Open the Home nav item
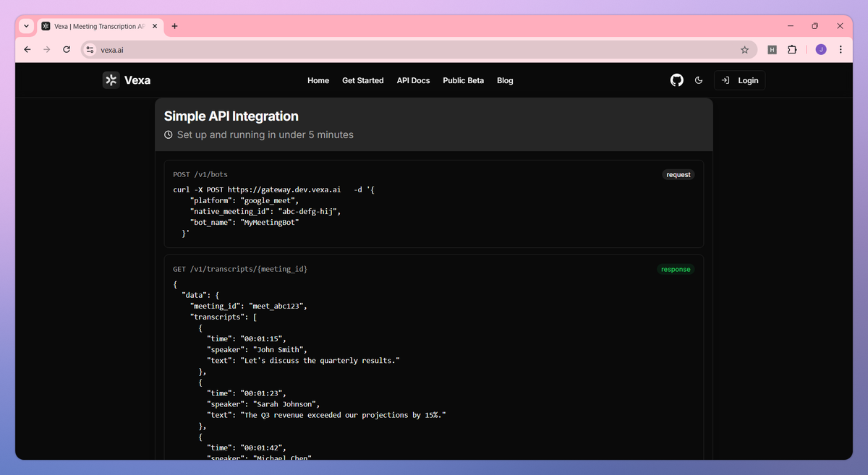868x475 pixels. coord(318,80)
